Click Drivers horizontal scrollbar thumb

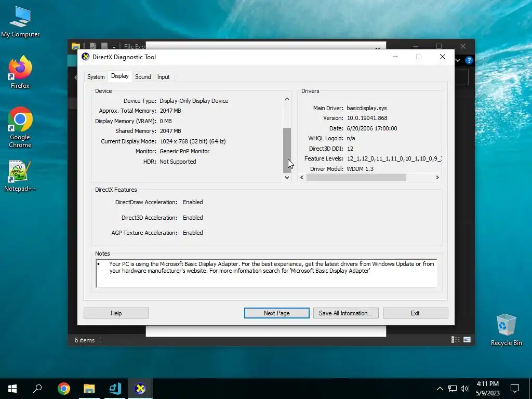[x=356, y=178]
